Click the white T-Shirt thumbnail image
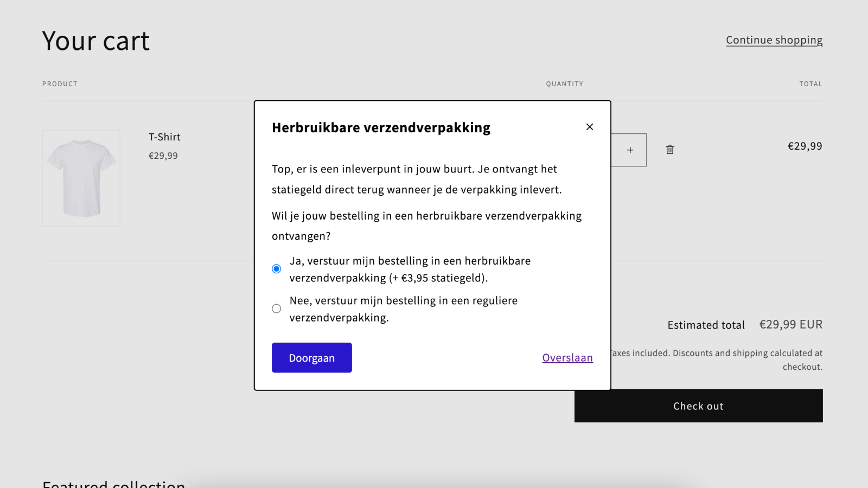The width and height of the screenshot is (868, 488). click(x=81, y=178)
